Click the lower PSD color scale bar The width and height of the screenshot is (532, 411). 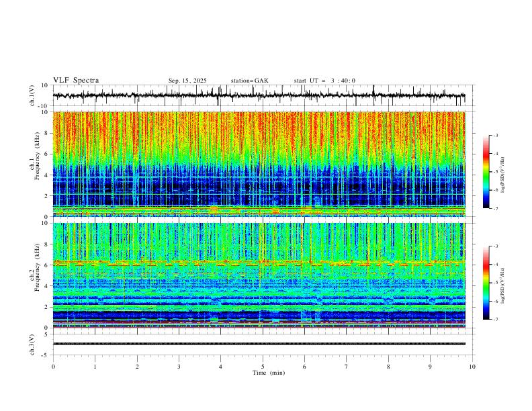coord(486,283)
